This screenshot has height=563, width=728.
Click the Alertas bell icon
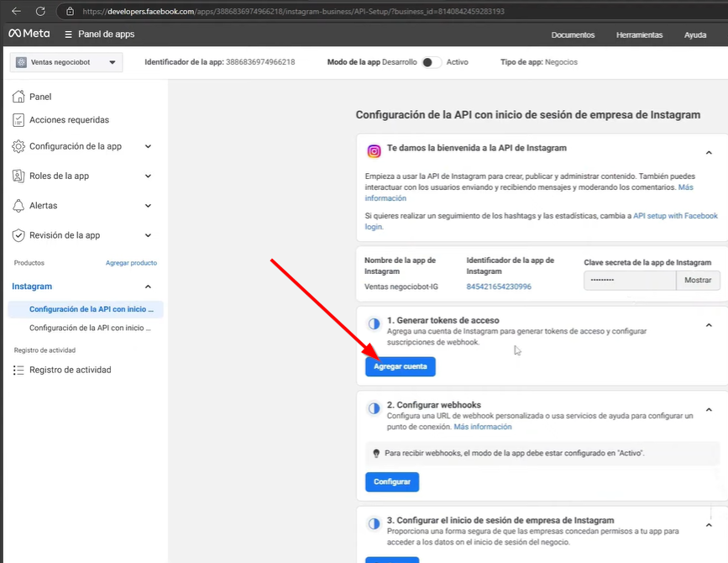(x=18, y=206)
